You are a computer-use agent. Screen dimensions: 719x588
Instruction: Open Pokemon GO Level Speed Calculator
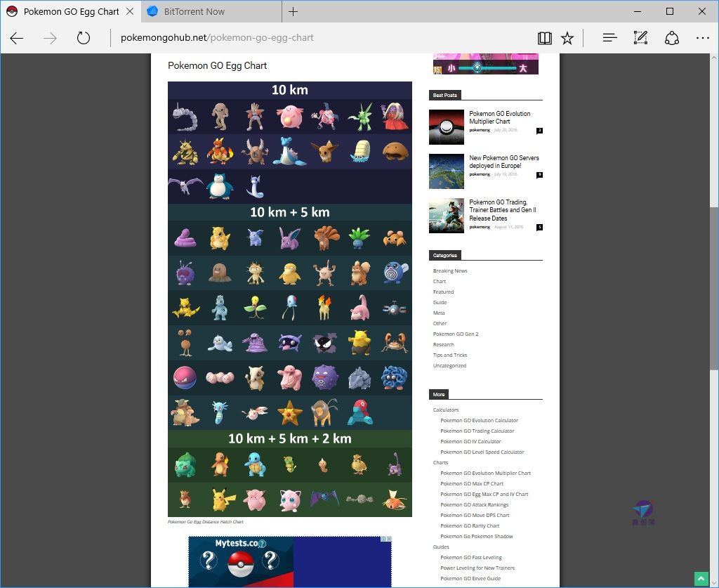(x=482, y=452)
